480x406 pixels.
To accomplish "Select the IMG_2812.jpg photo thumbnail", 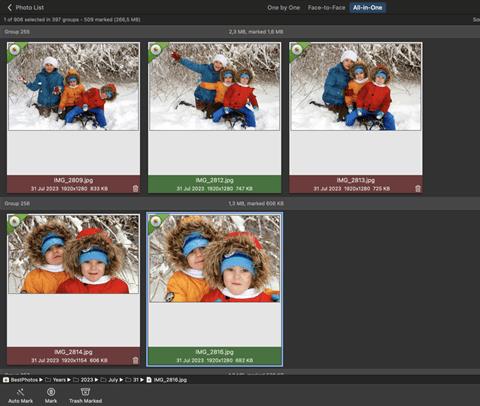I will 214,86.
